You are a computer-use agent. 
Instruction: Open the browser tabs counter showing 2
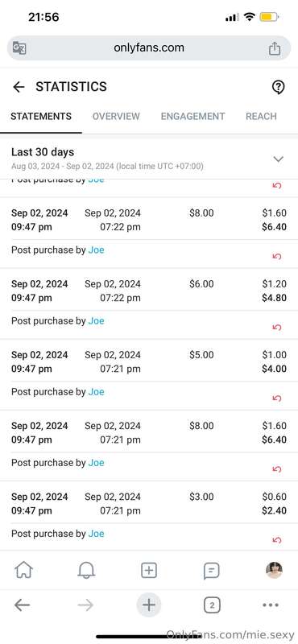212,605
